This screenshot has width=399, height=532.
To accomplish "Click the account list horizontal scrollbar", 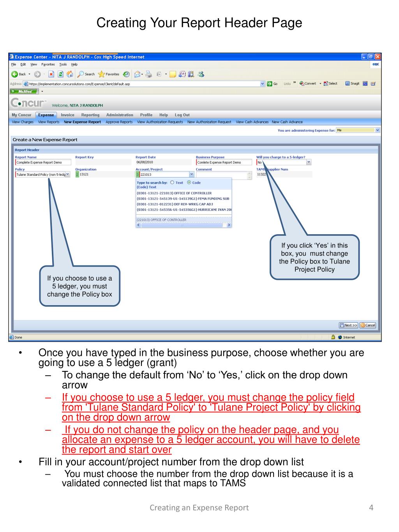I will [184, 225].
